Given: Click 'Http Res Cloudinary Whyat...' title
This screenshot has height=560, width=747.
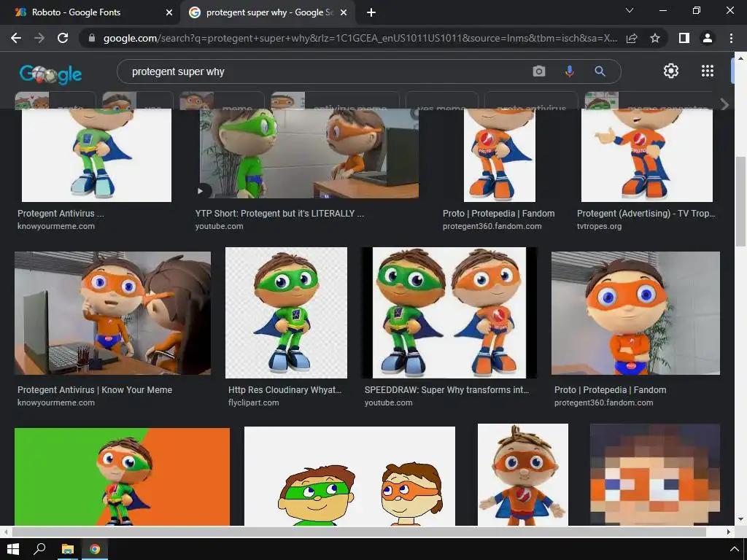Looking at the screenshot, I should click(285, 389).
